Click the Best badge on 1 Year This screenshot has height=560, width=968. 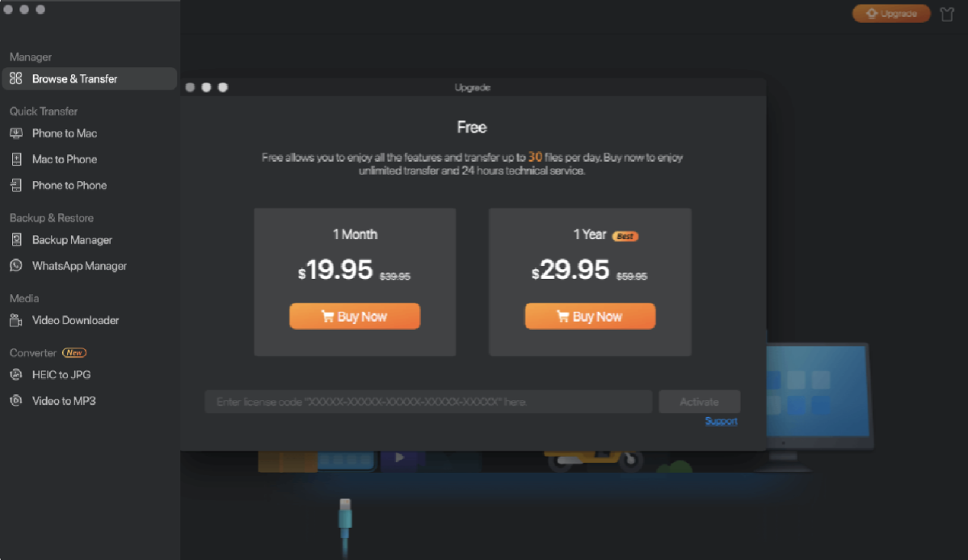tap(625, 236)
